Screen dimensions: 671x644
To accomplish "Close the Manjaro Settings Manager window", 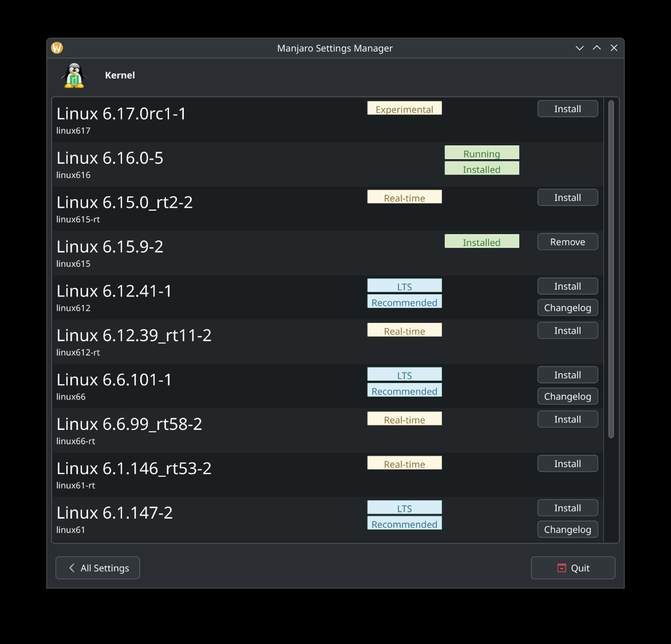I will (x=614, y=48).
